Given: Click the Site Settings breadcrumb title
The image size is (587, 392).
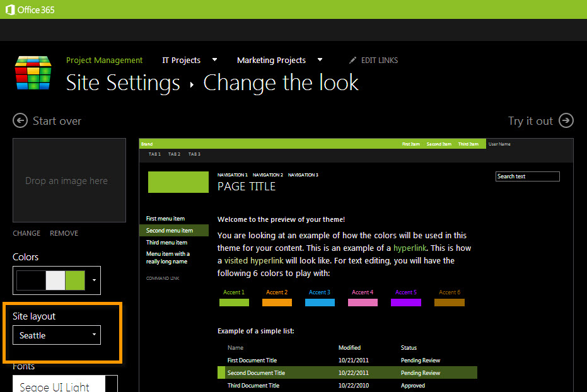Looking at the screenshot, I should tap(123, 83).
